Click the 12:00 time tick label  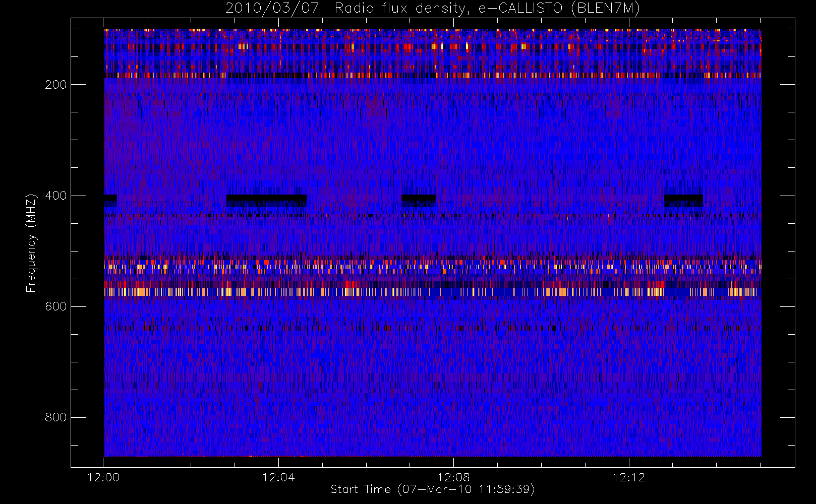pyautogui.click(x=103, y=477)
